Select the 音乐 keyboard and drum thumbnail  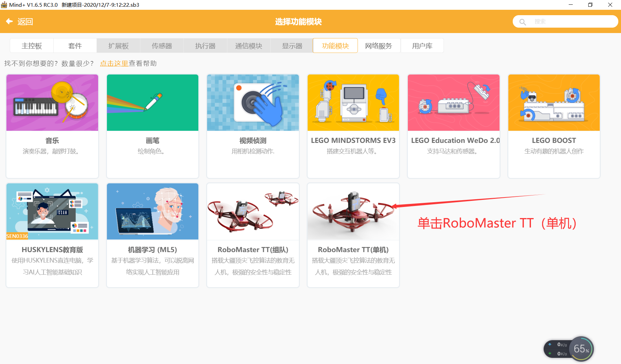(52, 102)
